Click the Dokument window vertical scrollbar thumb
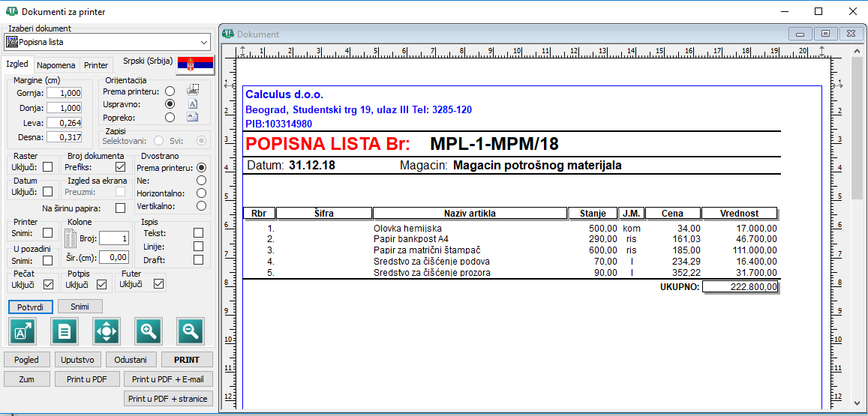This screenshot has height=416, width=868. tap(857, 127)
